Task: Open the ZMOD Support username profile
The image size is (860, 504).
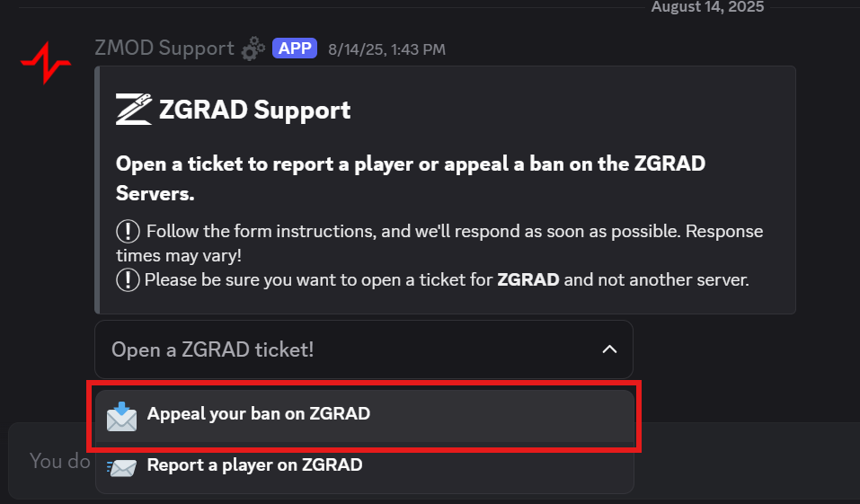Action: tap(164, 49)
